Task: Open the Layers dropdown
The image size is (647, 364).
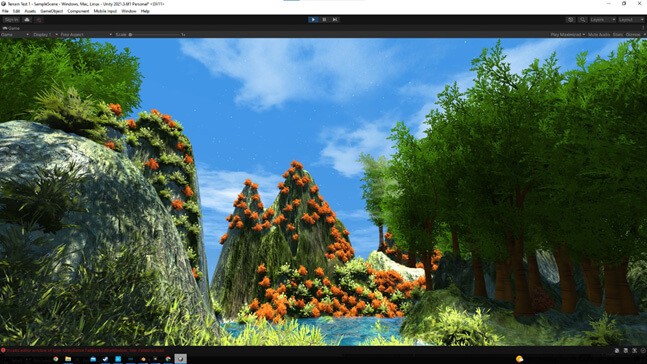Action: pos(602,19)
